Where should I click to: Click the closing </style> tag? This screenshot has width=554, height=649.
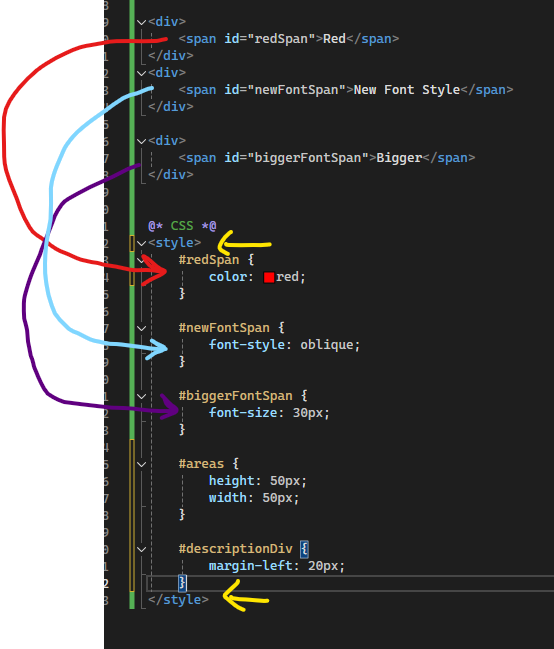[x=178, y=600]
